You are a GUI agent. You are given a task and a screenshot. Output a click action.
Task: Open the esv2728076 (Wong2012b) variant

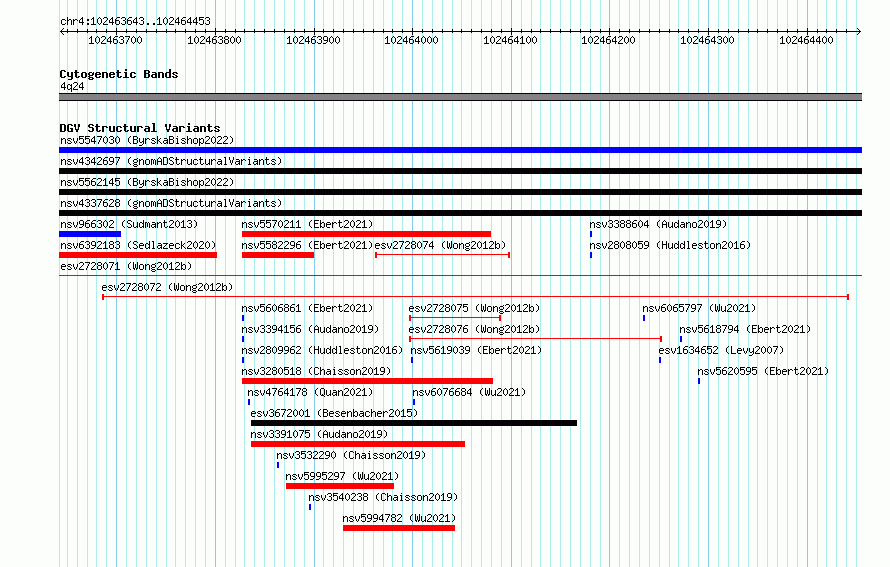(474, 329)
